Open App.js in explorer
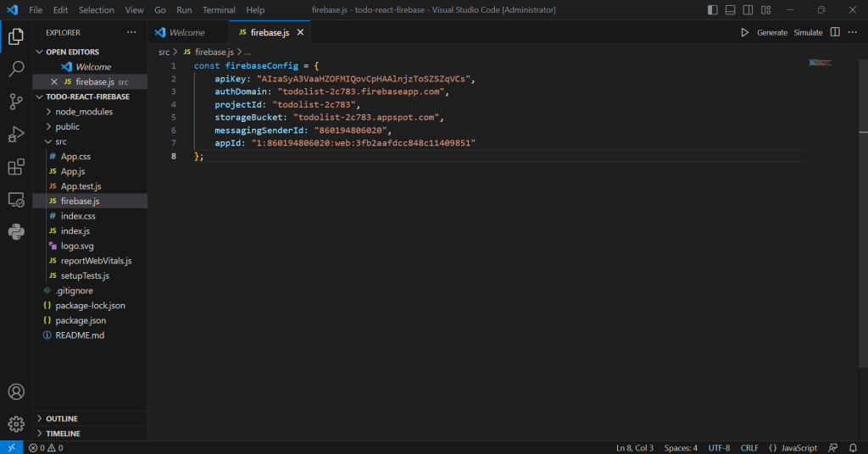 pyautogui.click(x=90, y=171)
